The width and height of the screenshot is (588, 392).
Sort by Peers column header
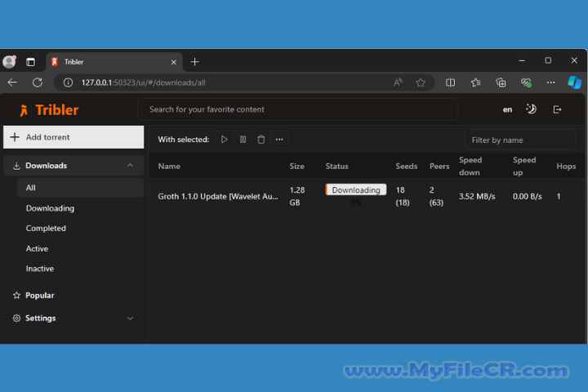(x=439, y=166)
